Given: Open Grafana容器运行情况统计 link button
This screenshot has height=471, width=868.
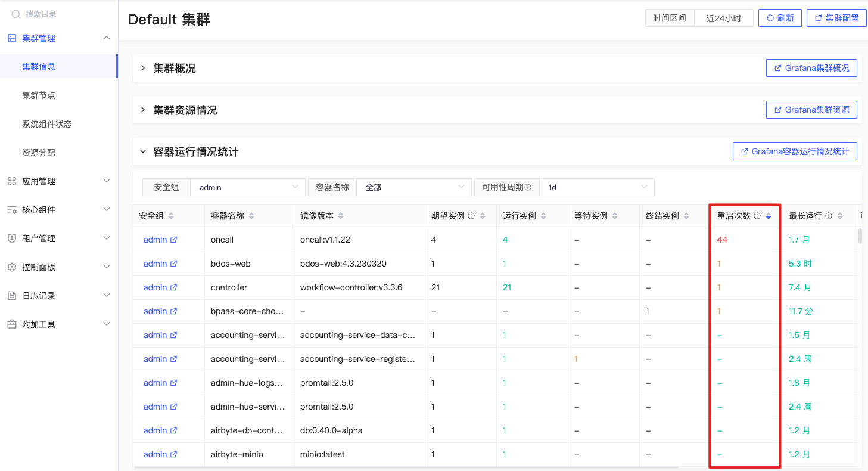Looking at the screenshot, I should point(795,152).
